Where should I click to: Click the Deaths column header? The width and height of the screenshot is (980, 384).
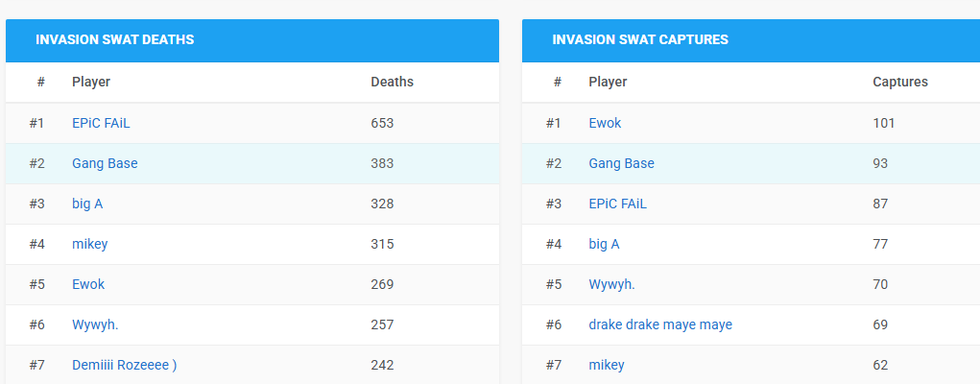pyautogui.click(x=392, y=82)
